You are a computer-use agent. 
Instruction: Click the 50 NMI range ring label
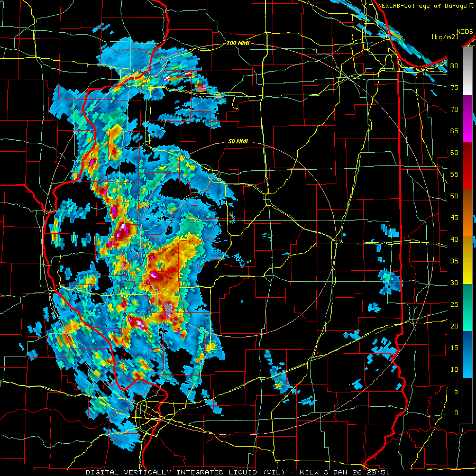pyautogui.click(x=238, y=141)
